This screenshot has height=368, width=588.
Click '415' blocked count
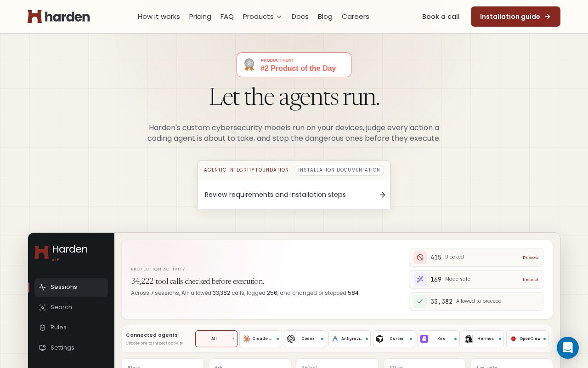pos(436,257)
